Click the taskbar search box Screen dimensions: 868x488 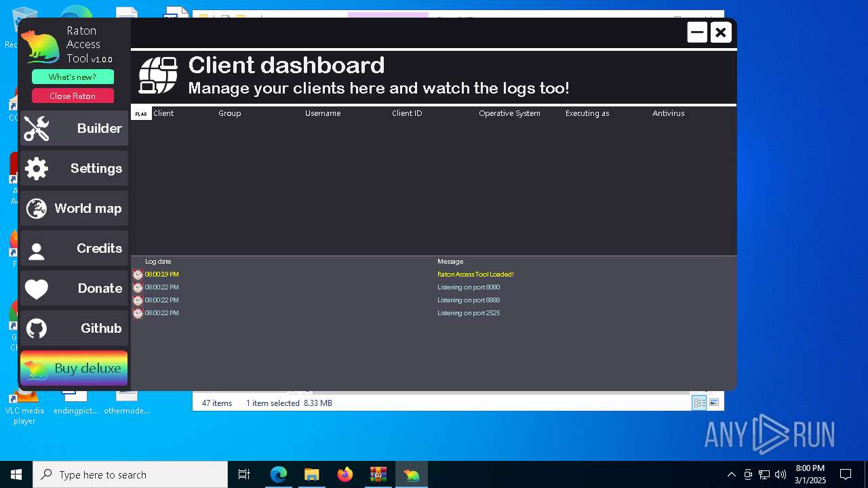[130, 474]
